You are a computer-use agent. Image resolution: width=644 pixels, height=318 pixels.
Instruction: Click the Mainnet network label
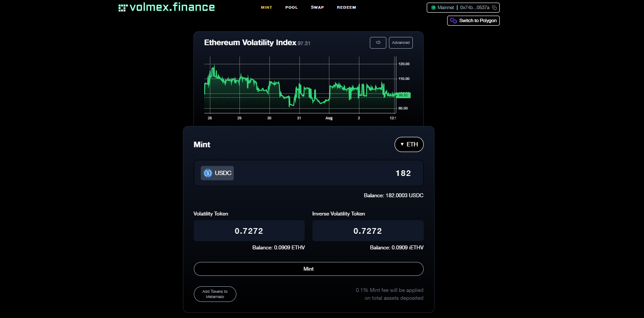(x=446, y=8)
